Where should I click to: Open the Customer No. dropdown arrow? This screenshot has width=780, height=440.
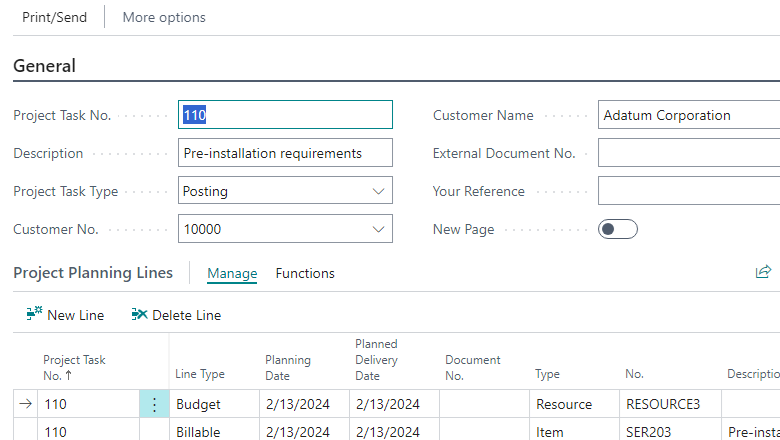coord(379,229)
